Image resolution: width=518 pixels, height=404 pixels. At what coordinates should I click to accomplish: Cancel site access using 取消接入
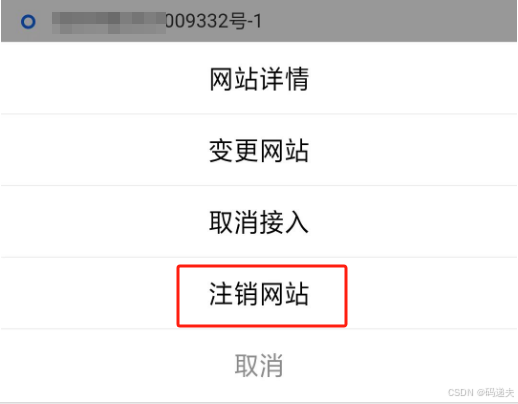tap(259, 222)
